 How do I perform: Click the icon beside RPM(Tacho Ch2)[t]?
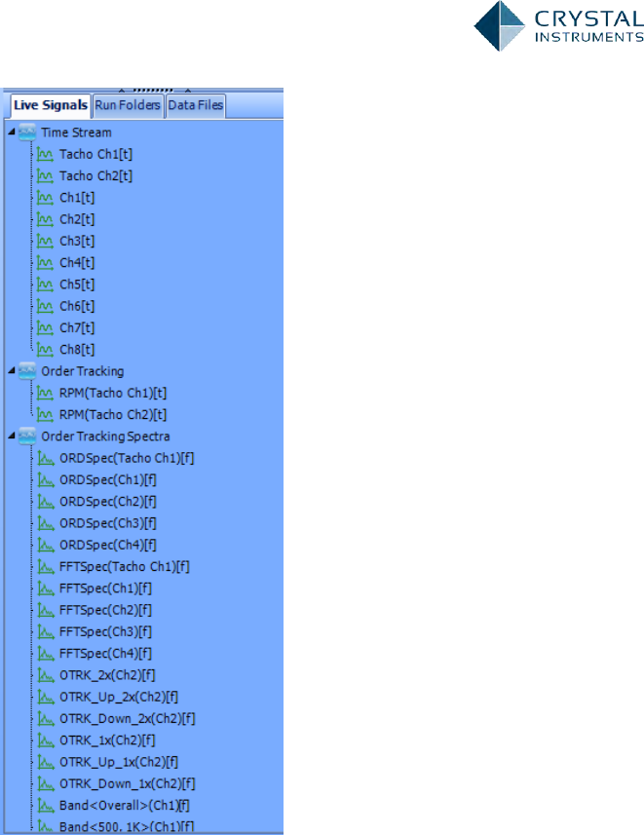coord(45,415)
